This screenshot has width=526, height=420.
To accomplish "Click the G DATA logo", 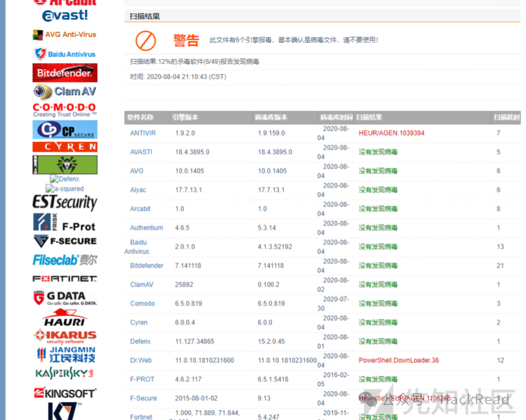I will (65, 298).
